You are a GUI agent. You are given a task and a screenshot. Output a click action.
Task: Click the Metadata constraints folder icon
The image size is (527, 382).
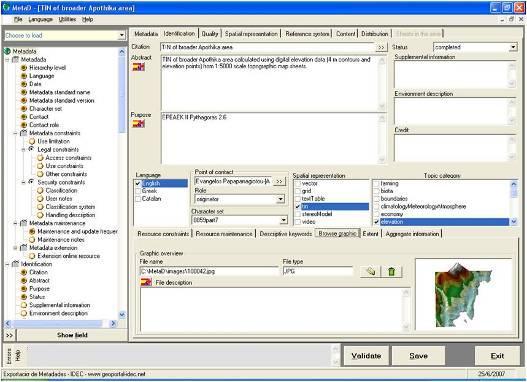pos(24,133)
